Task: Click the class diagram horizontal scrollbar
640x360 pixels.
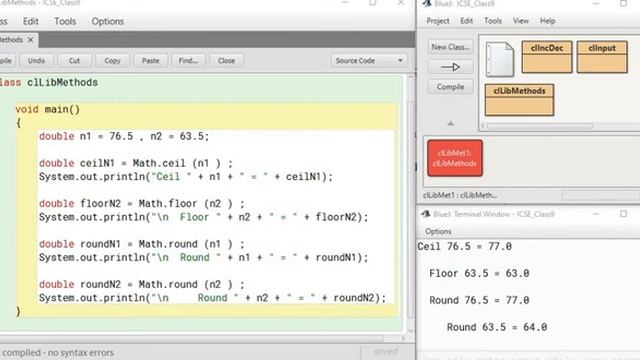Action: tap(540, 127)
